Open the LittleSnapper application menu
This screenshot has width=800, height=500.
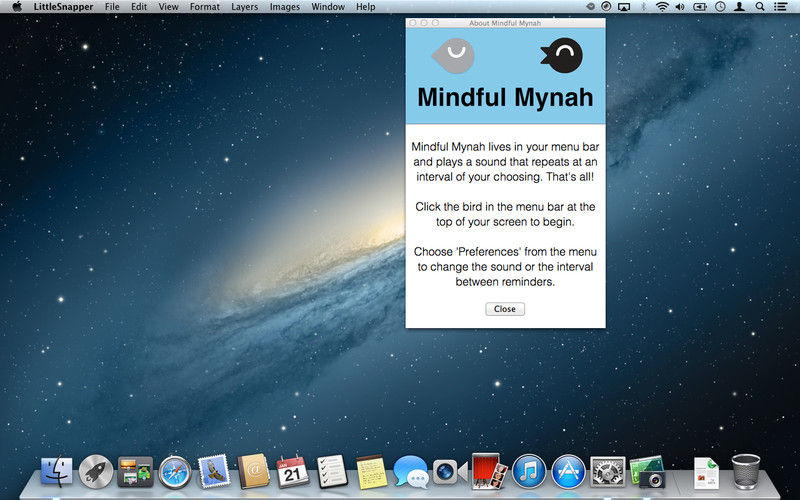(x=63, y=7)
